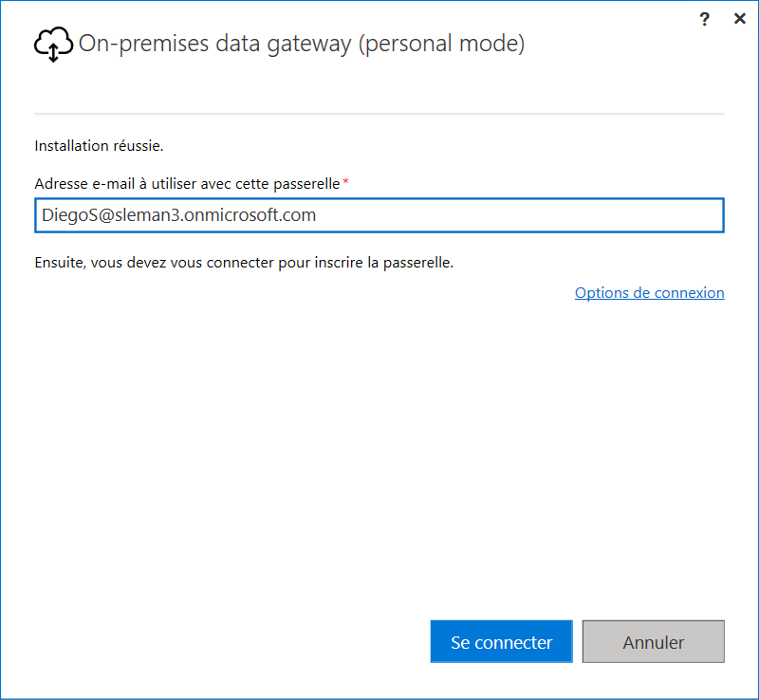Viewport: 759px width, 700px height.
Task: Click the Installation réussie status message
Action: pos(99,146)
